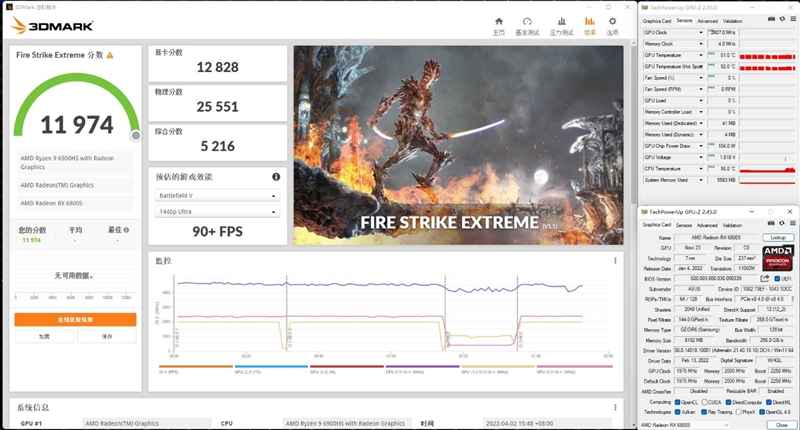Open the system info panel three-dot menu
Image resolution: width=800 pixels, height=430 pixels.
click(615, 407)
